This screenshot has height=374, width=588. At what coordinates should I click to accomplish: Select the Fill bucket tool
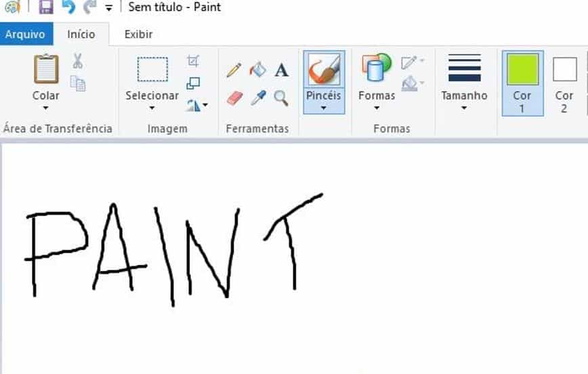(x=258, y=70)
